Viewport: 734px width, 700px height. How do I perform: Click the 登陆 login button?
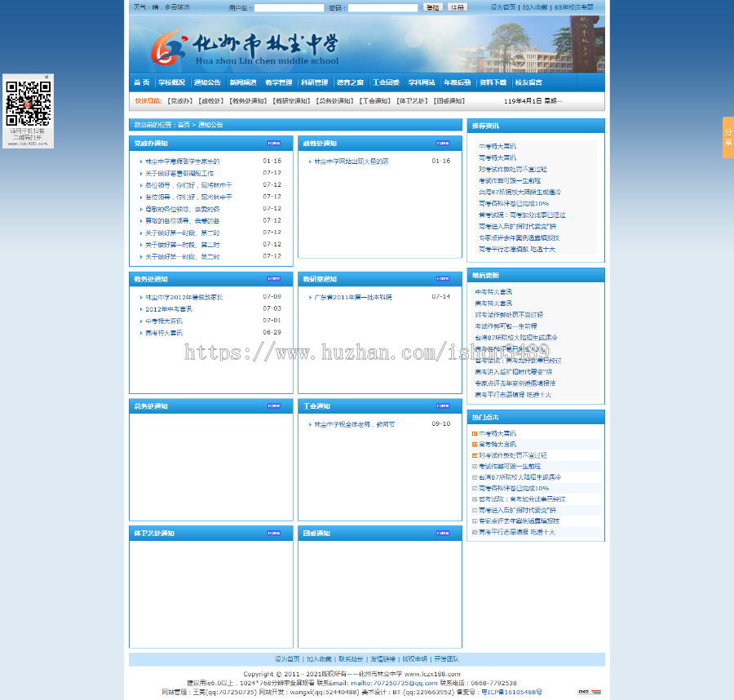(x=432, y=7)
